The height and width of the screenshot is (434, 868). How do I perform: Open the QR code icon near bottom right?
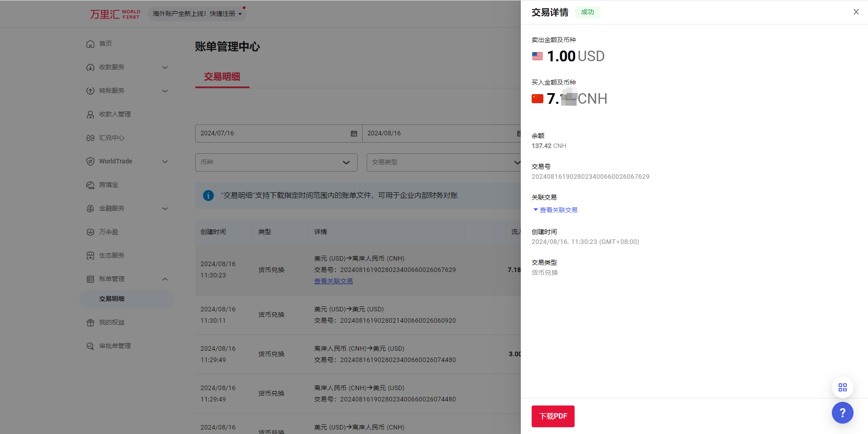(x=842, y=387)
